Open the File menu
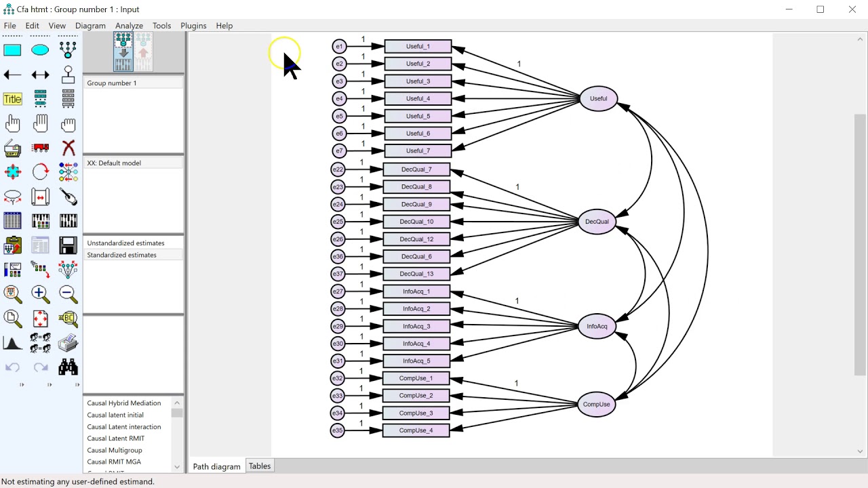This screenshot has height=488, width=868. tap(9, 26)
